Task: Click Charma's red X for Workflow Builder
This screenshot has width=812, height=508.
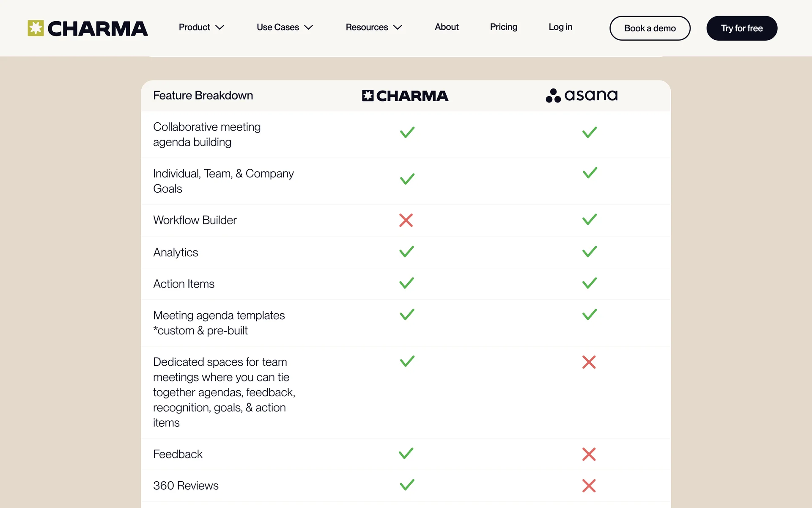Action: (406, 220)
